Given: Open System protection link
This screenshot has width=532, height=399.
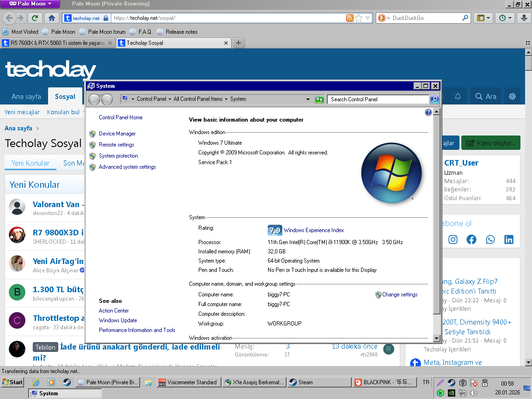Looking at the screenshot, I should click(118, 156).
